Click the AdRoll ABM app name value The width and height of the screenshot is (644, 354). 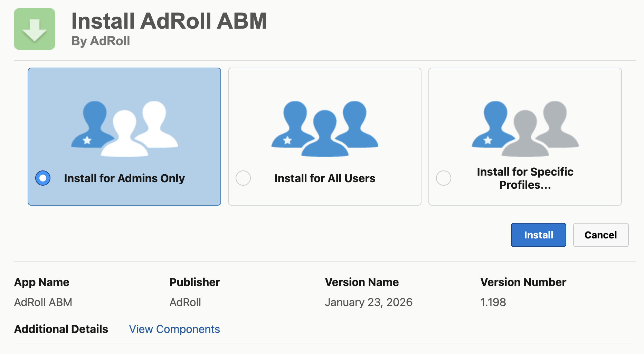click(43, 302)
